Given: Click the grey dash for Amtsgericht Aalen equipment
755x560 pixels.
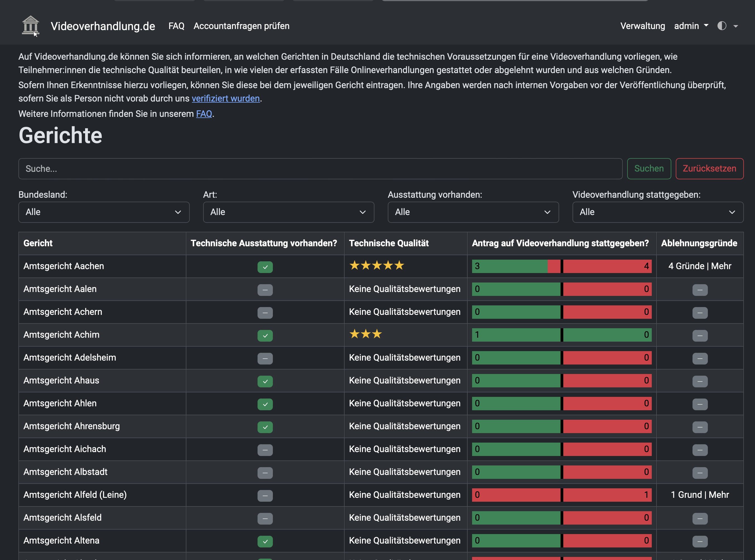Looking at the screenshot, I should pyautogui.click(x=265, y=290).
